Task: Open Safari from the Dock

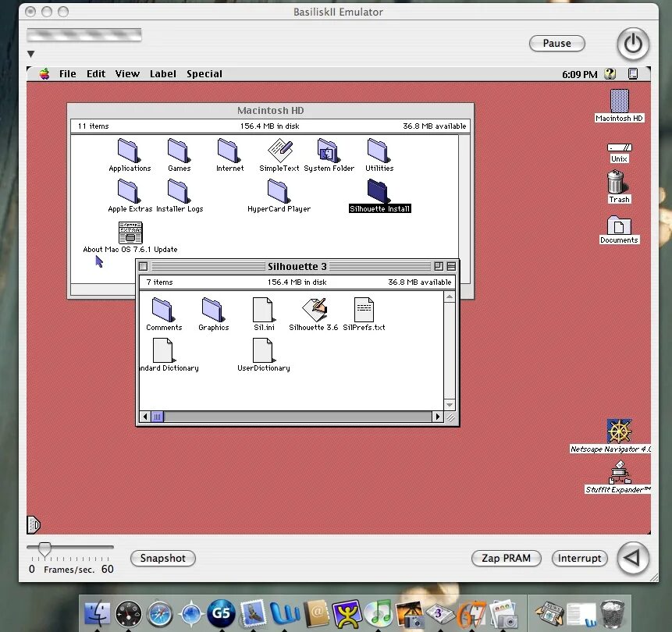Action: [159, 614]
